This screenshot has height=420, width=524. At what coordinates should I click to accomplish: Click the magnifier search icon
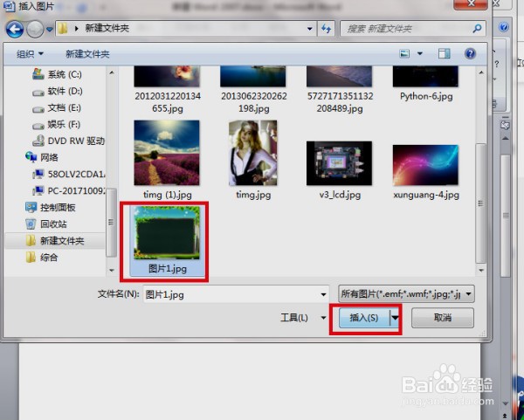[x=477, y=29]
